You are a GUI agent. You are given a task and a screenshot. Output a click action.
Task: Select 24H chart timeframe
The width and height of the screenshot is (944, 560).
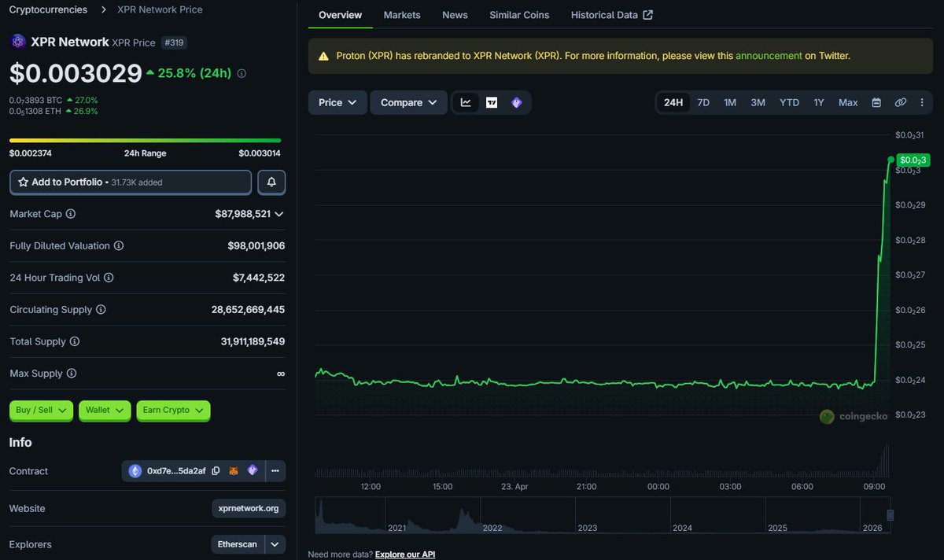[673, 102]
